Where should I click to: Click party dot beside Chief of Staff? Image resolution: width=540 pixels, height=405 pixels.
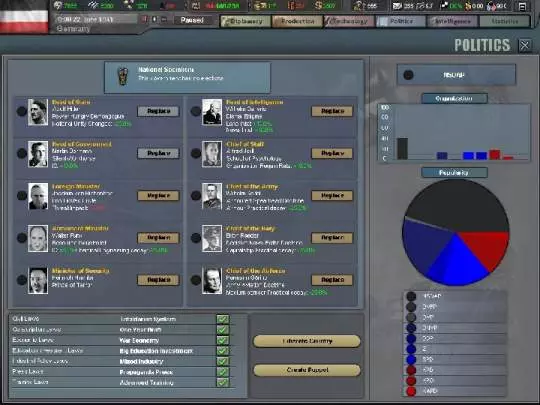tap(196, 153)
